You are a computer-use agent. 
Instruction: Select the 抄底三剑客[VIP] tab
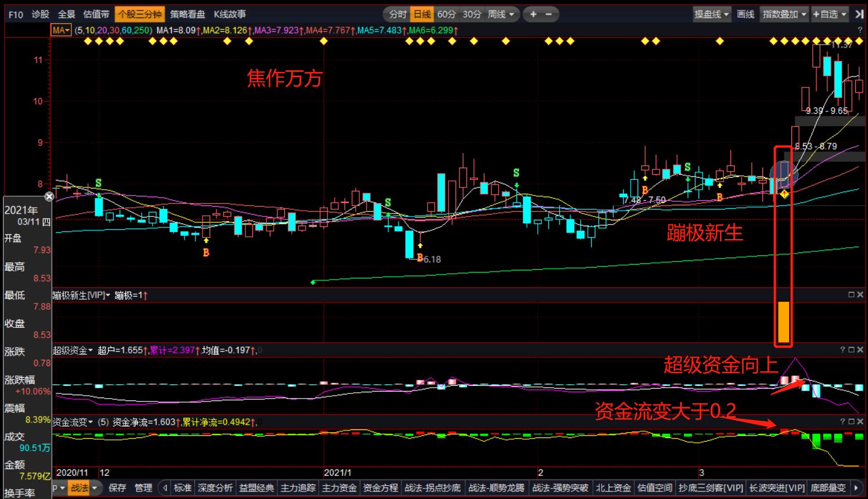point(711,488)
